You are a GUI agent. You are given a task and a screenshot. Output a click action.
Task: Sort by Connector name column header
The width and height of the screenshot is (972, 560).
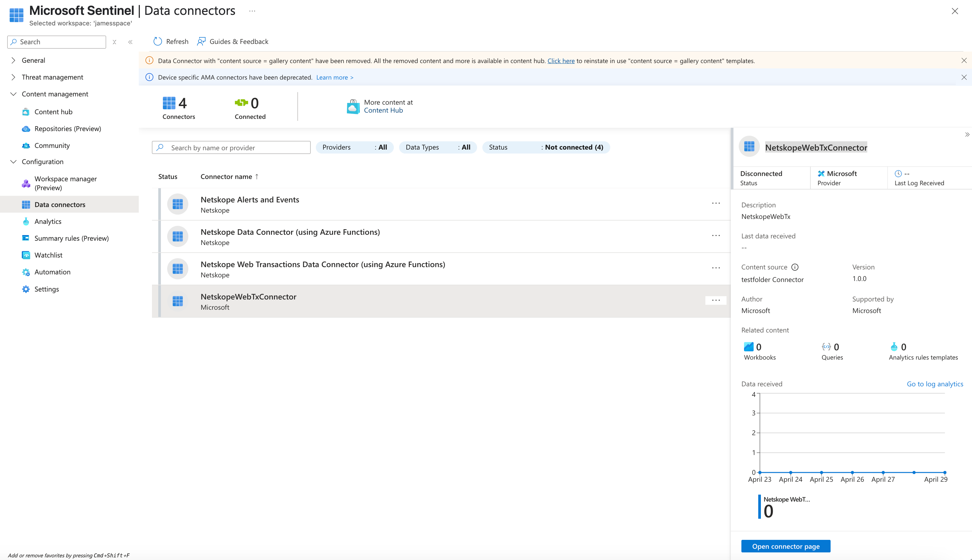pos(229,177)
